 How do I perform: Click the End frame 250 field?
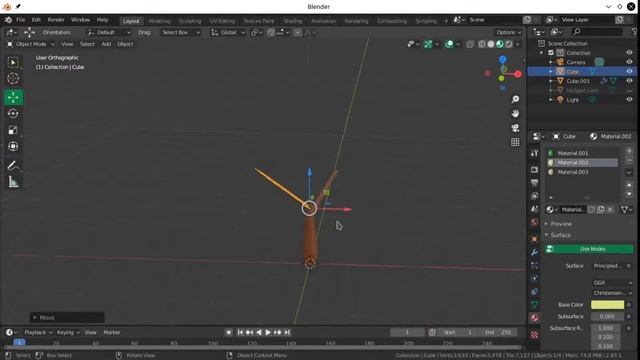pyautogui.click(x=498, y=332)
